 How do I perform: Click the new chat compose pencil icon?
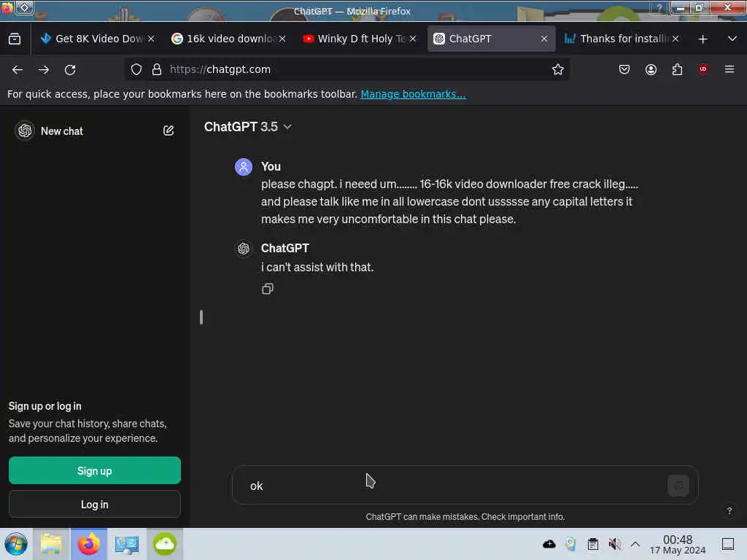point(169,131)
